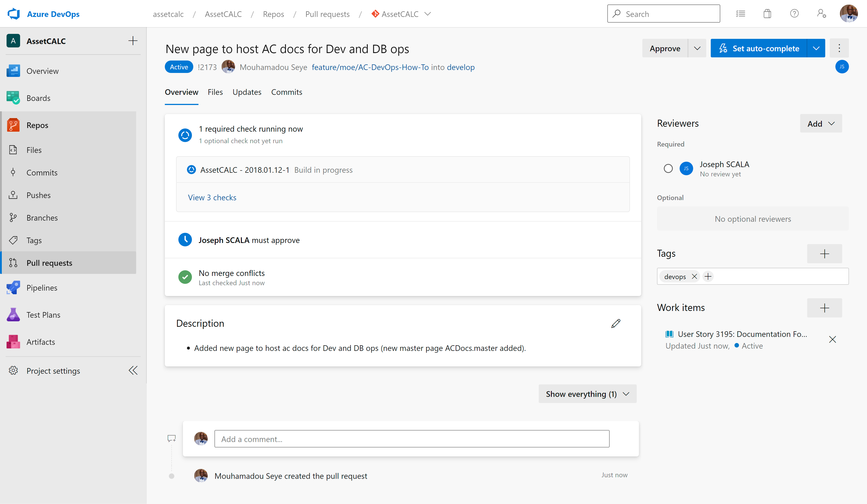Open the Show everything (1) filter dropdown
This screenshot has height=504, width=867.
click(588, 394)
